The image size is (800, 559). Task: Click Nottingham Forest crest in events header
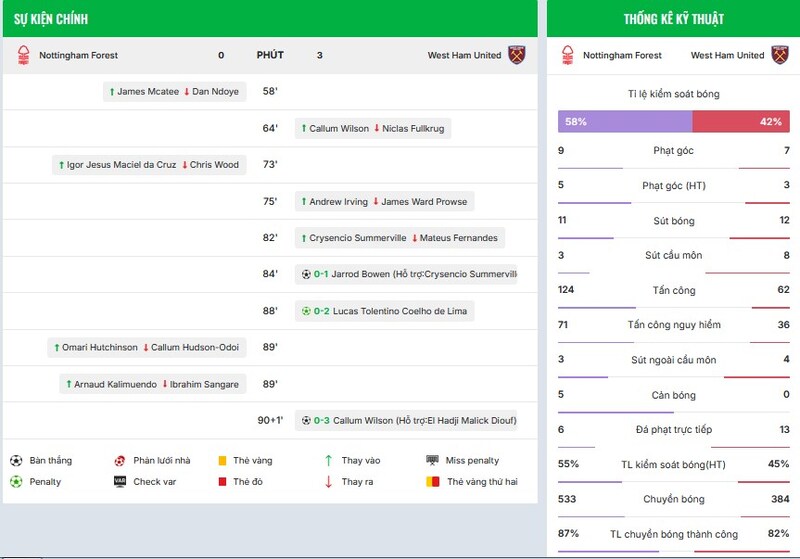pos(23,55)
